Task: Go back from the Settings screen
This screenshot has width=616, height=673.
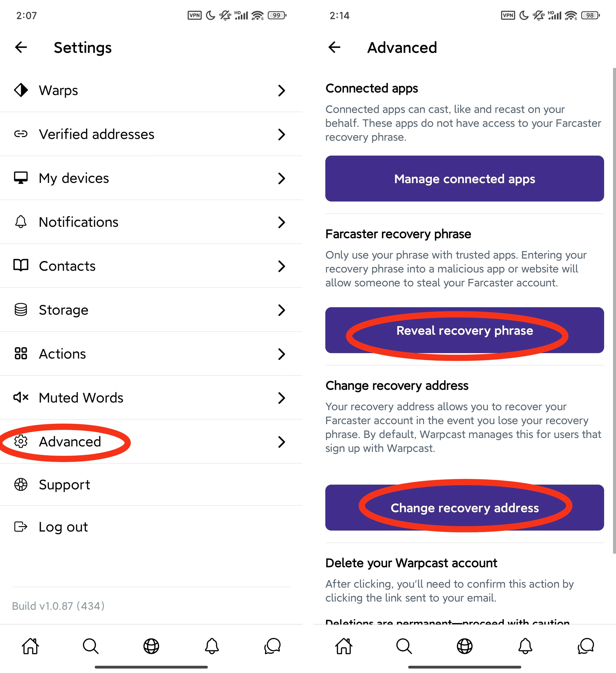Action: [x=21, y=47]
